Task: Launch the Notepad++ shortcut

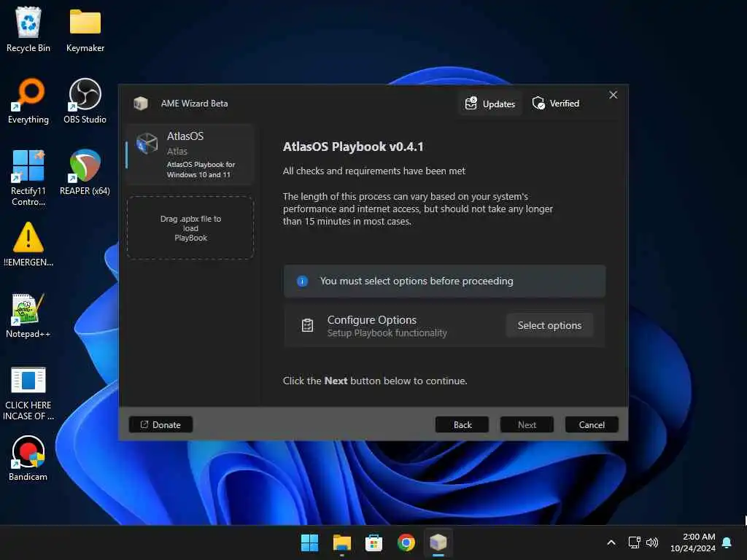Action: click(x=28, y=315)
